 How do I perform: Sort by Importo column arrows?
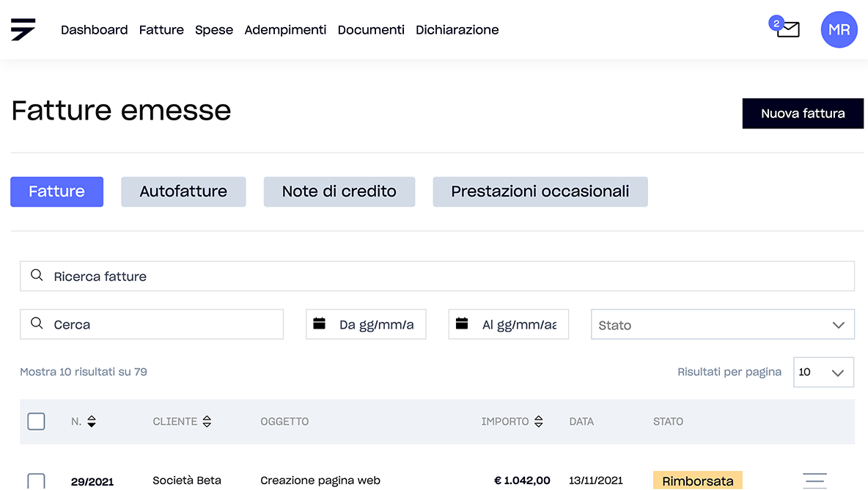539,422
